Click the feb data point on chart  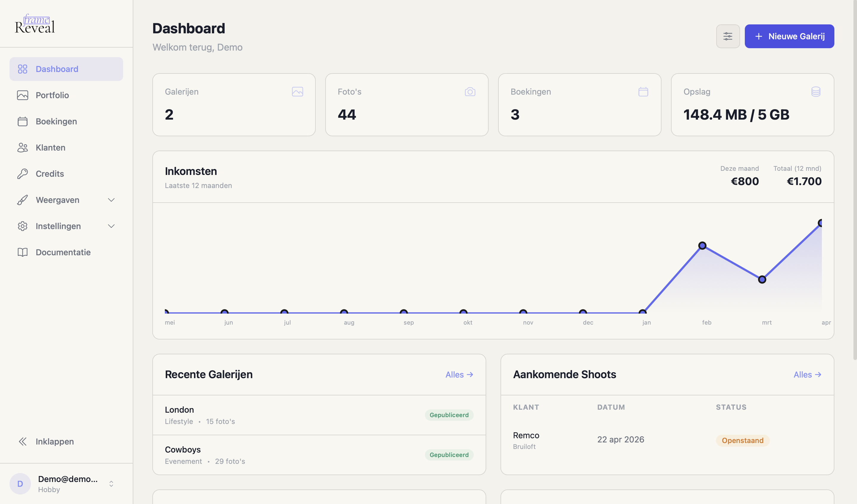coord(702,245)
